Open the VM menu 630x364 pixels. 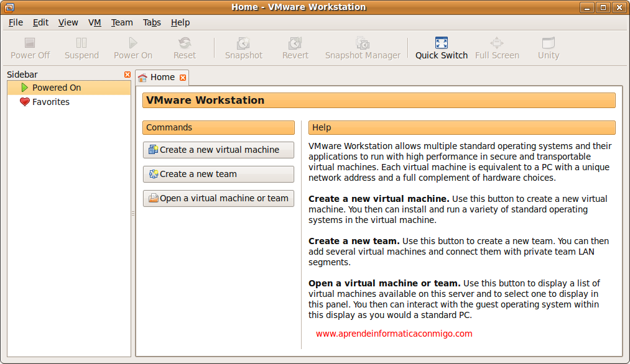coord(95,22)
